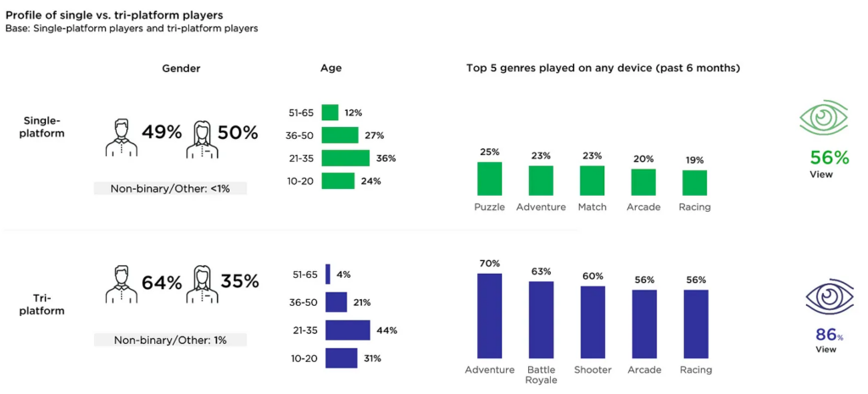Click the Tri-platform male figure icon
The height and width of the screenshot is (394, 868).
[x=121, y=283]
